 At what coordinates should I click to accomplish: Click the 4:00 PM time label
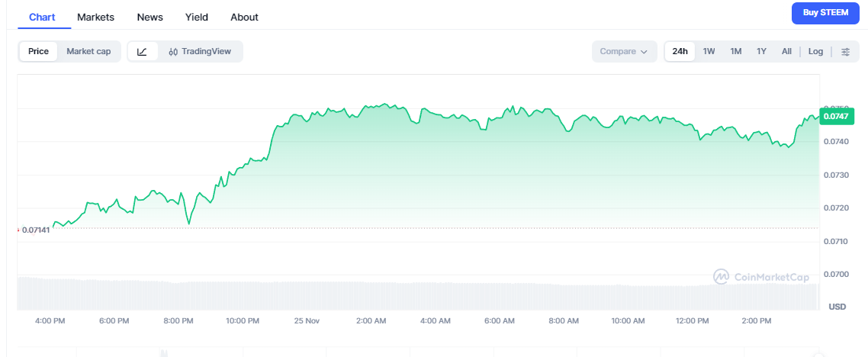[50, 320]
